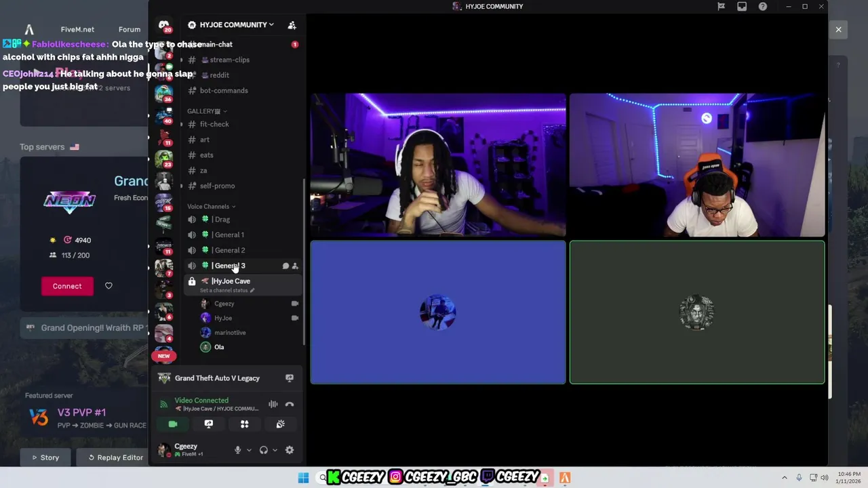Click invite icon on General 3 voice channel
This screenshot has width=868, height=488.
(294, 266)
